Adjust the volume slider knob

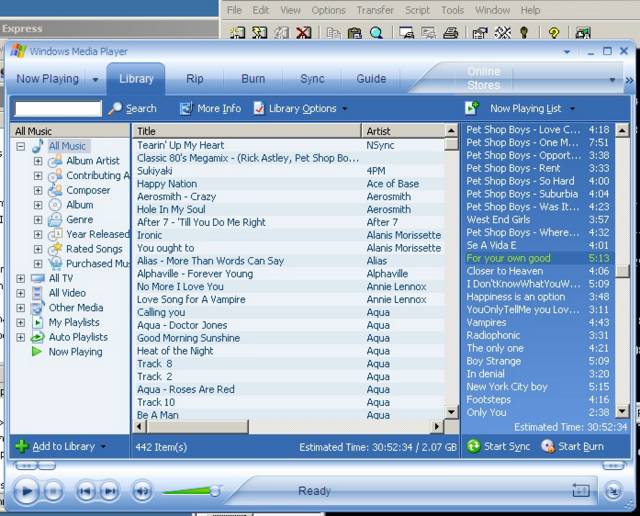[x=215, y=491]
